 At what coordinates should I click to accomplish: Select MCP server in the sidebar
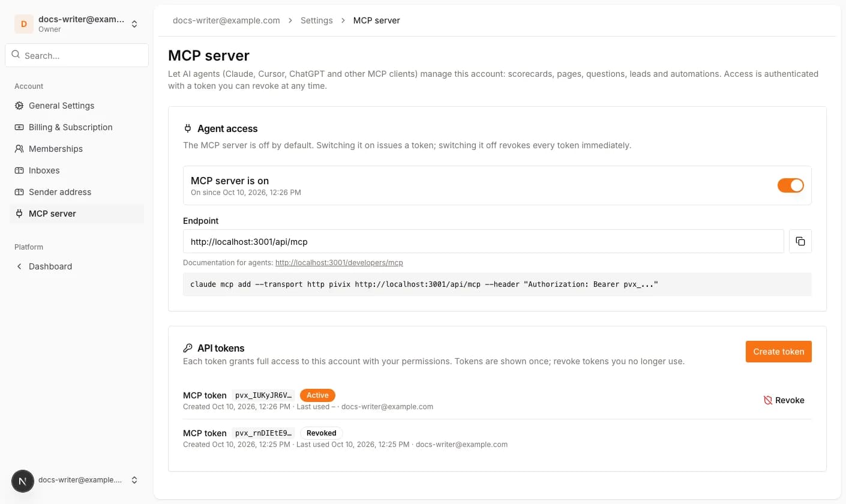click(x=77, y=214)
